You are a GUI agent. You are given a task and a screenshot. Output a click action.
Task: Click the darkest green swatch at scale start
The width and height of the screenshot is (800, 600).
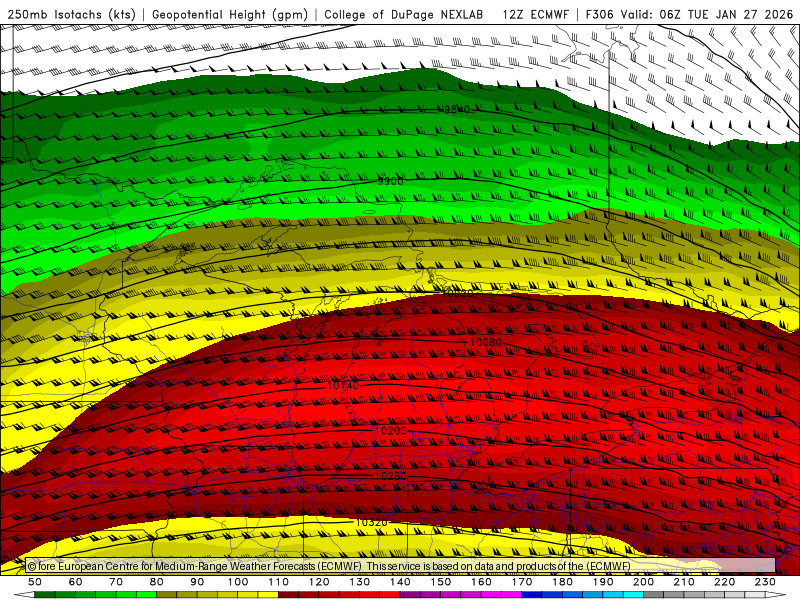pyautogui.click(x=45, y=595)
